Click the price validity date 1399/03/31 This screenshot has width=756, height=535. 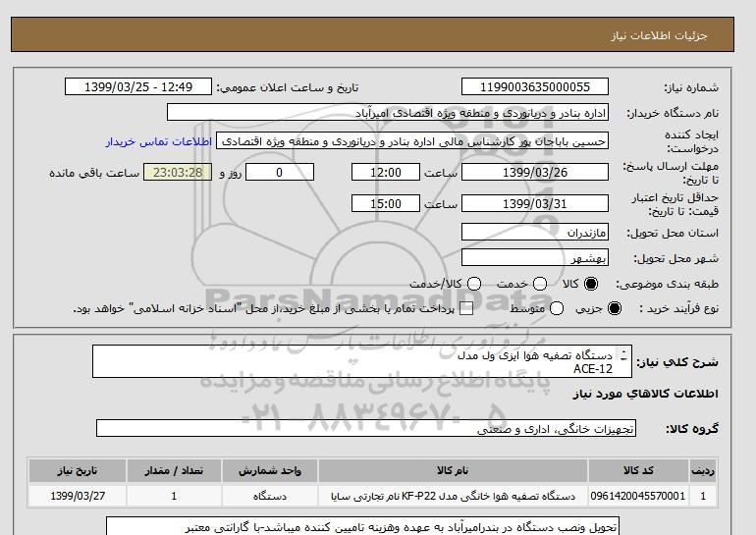(x=535, y=203)
